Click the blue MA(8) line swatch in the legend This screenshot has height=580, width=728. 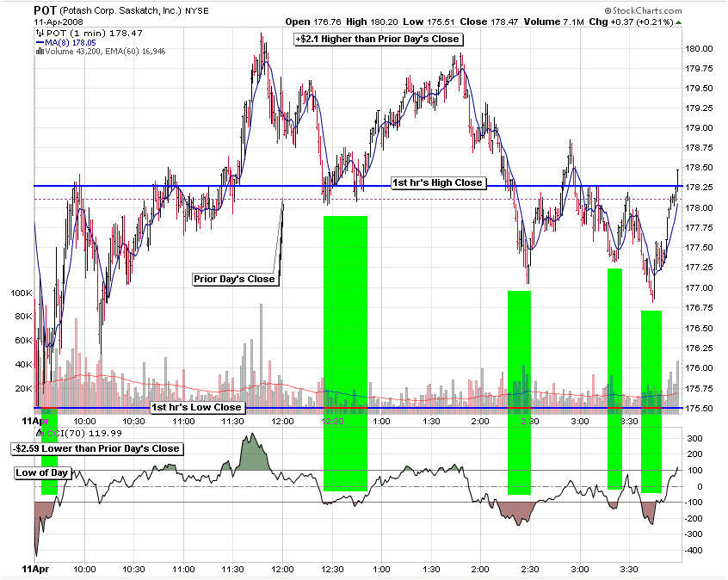point(40,43)
